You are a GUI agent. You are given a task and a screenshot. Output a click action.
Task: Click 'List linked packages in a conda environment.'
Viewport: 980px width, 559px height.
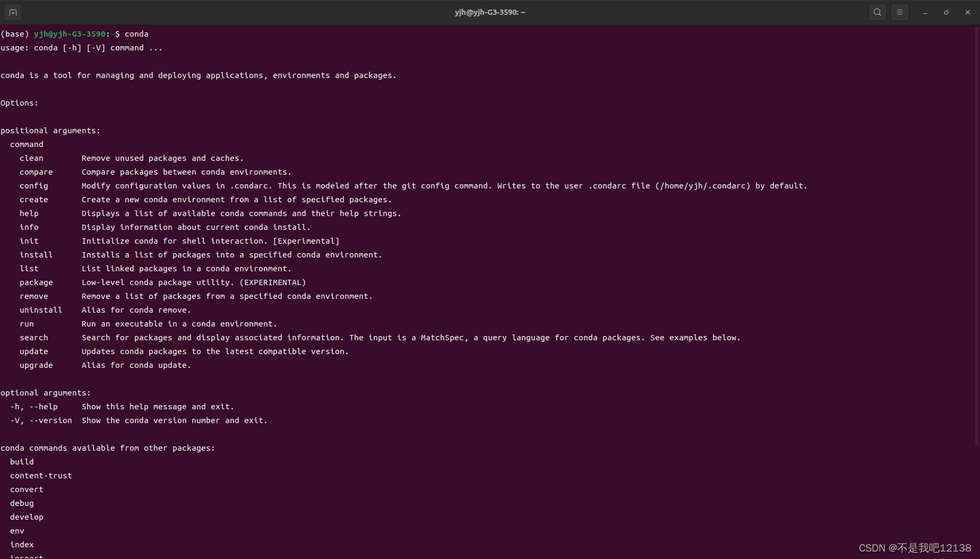(x=186, y=269)
